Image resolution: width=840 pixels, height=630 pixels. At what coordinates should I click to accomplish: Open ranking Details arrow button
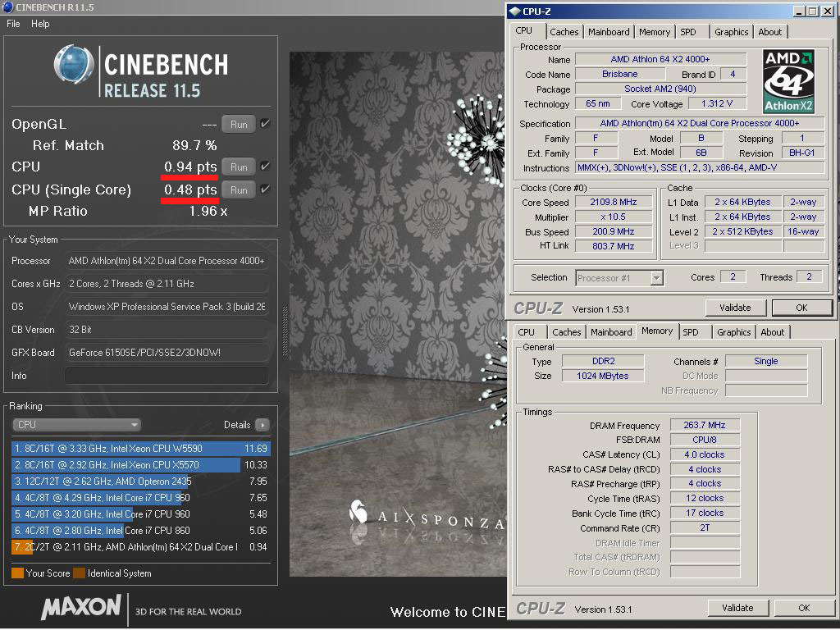(x=262, y=425)
